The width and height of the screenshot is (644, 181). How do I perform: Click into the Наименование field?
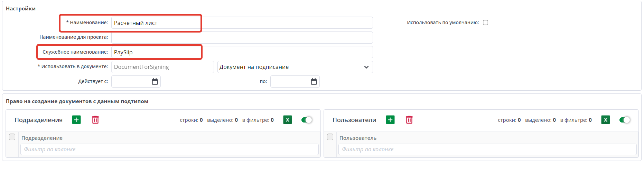click(x=242, y=23)
